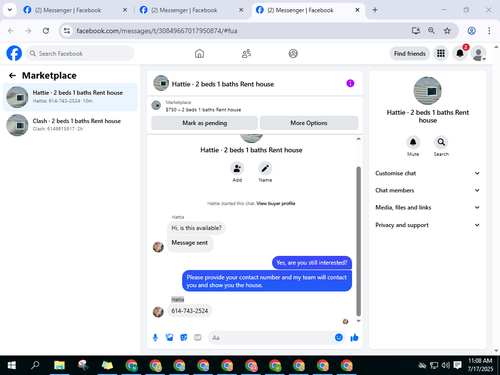Open the Groups icon in top navigation

293,53
